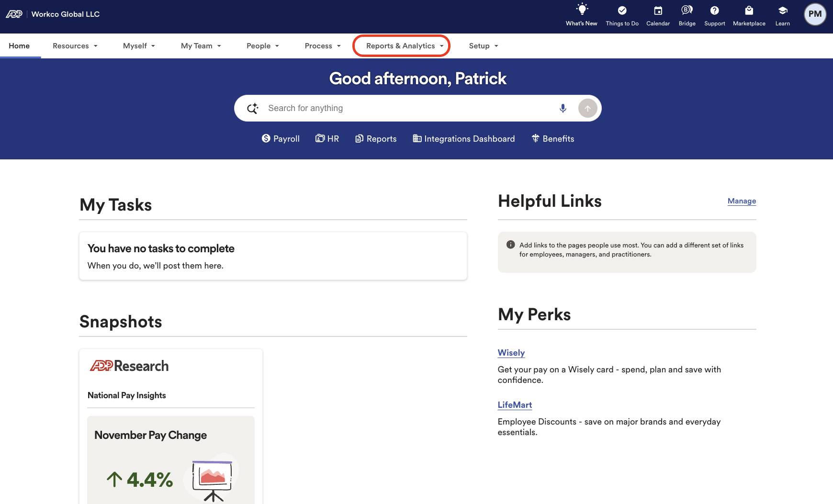
Task: Open the HR quick link
Action: tap(327, 139)
